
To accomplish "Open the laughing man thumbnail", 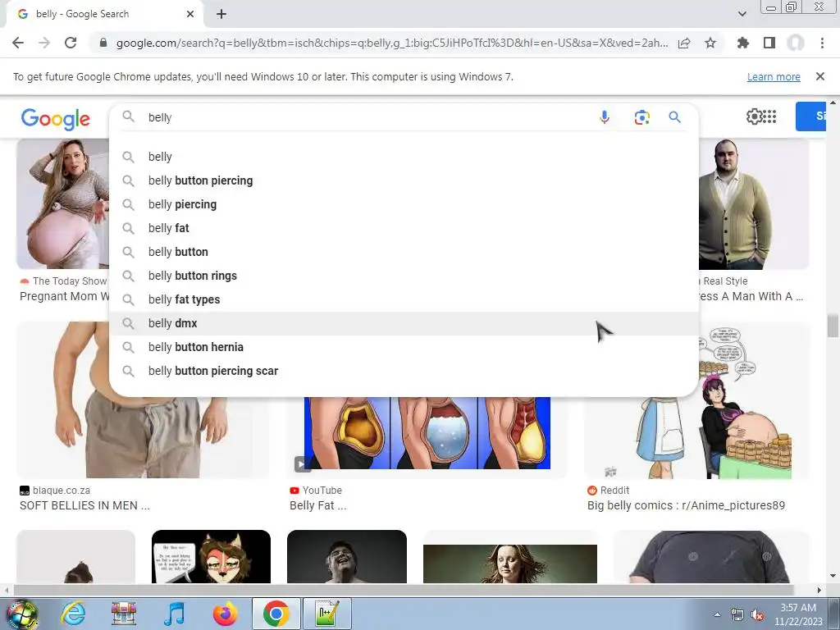I will pos(347,557).
